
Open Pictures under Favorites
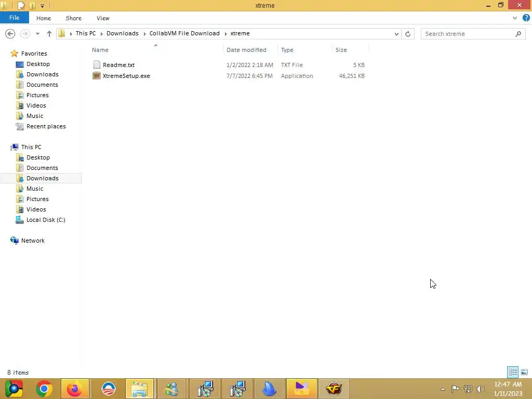point(37,95)
